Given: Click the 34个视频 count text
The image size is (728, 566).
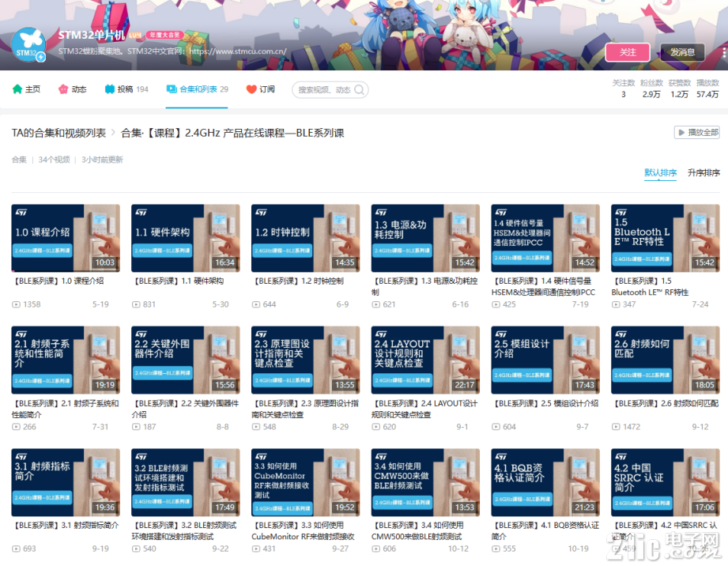Looking at the screenshot, I should coord(54,160).
